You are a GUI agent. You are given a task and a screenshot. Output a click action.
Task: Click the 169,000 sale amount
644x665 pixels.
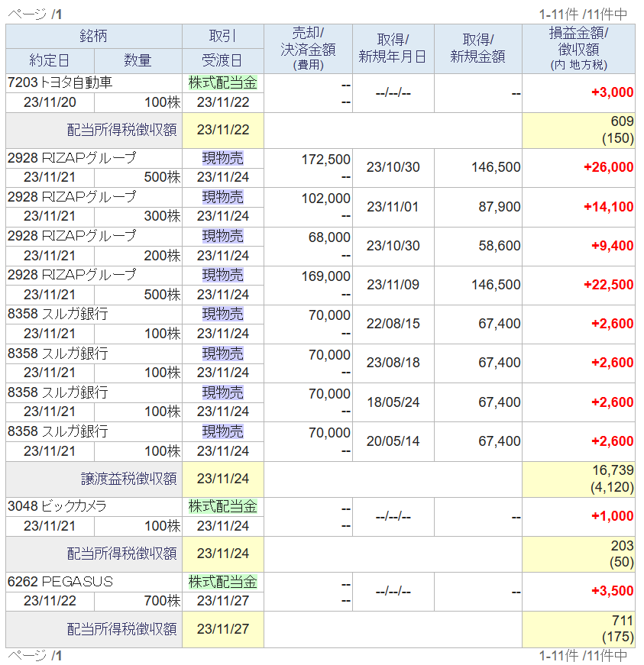point(325,276)
